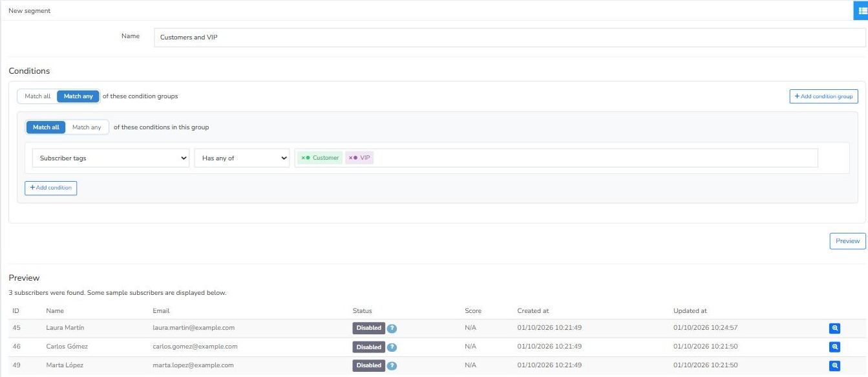Click the name Laura Martín
The width and height of the screenshot is (868, 377).
coord(65,328)
